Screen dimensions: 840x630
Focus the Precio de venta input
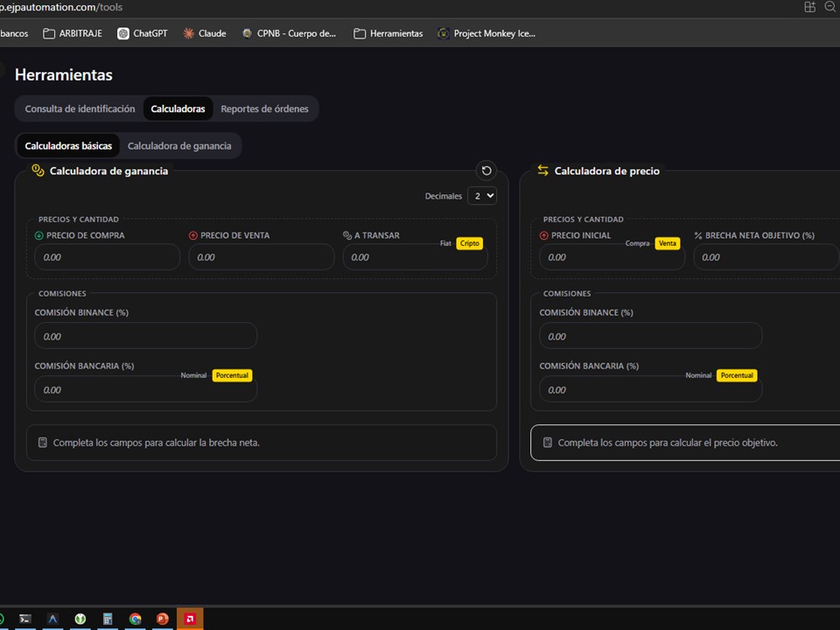pos(262,257)
